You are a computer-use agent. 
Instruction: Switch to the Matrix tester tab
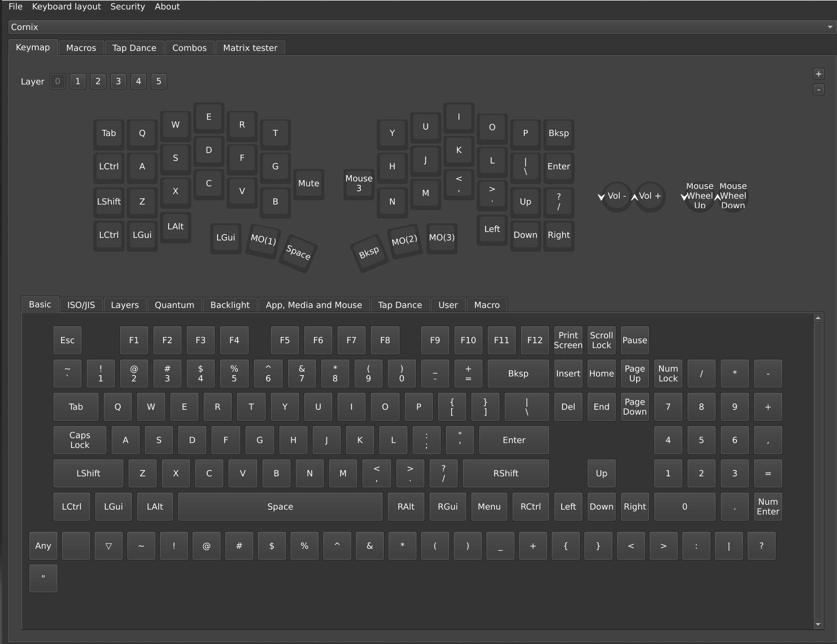[x=250, y=48]
